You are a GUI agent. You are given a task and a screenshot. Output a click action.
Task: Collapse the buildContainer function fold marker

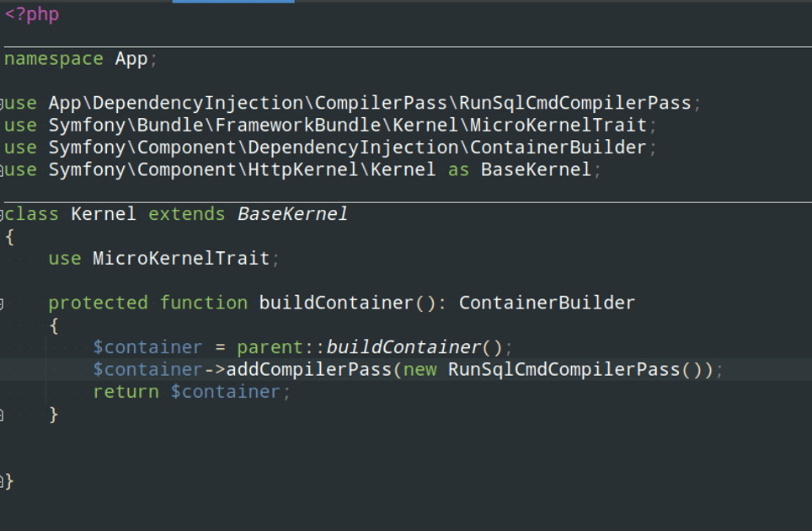click(x=3, y=303)
